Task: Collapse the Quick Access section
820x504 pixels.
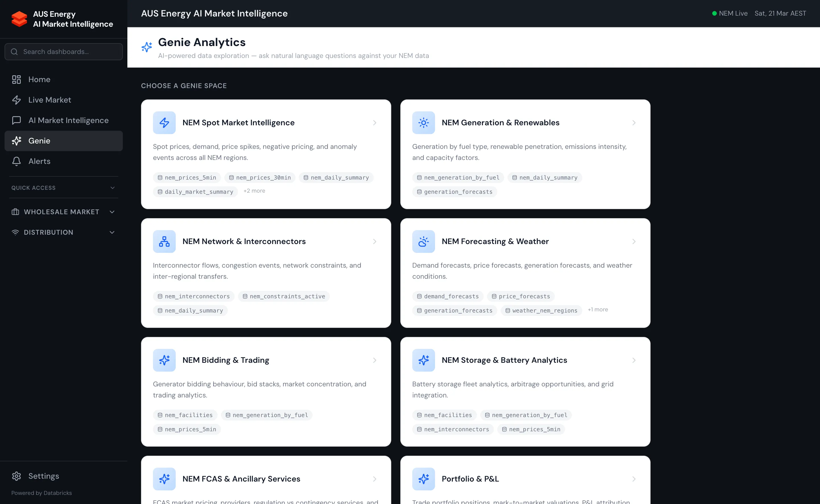Action: point(112,188)
